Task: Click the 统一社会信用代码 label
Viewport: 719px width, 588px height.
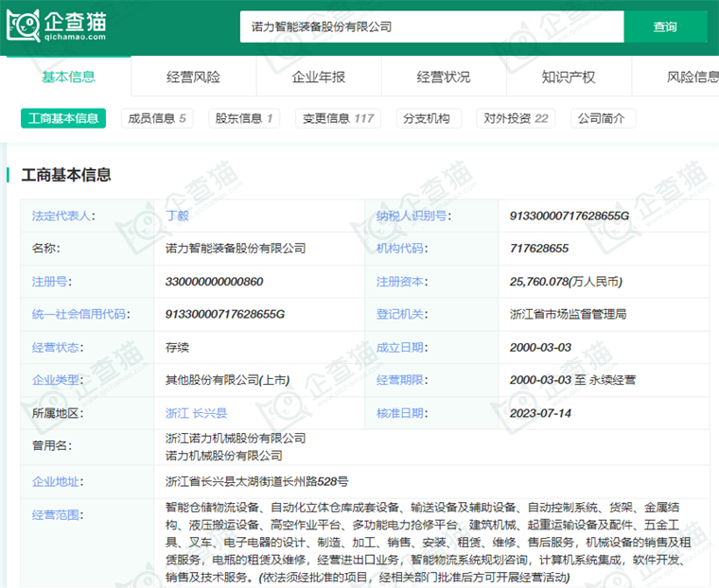Action: (x=80, y=314)
